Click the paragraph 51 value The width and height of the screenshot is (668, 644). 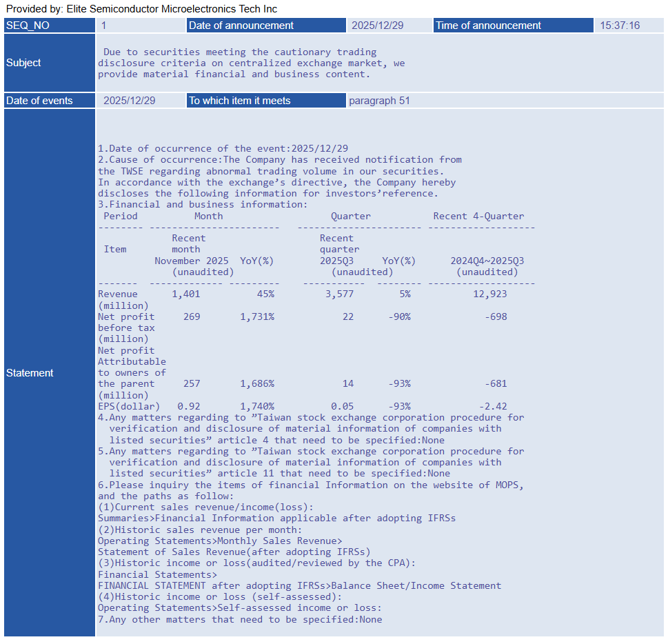[379, 101]
